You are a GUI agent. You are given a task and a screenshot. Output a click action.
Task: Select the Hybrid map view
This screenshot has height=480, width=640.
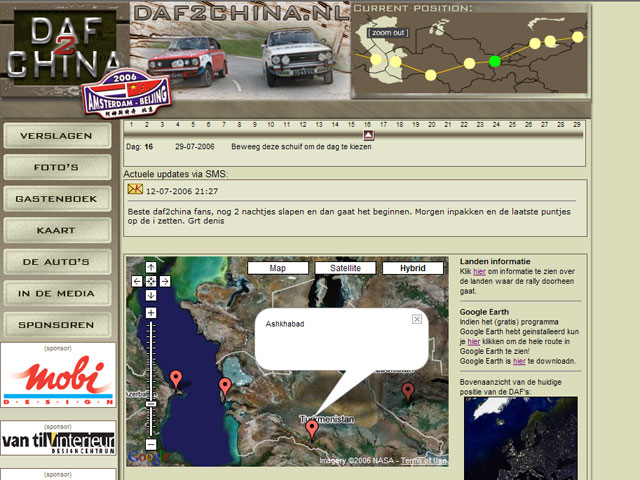tap(413, 268)
